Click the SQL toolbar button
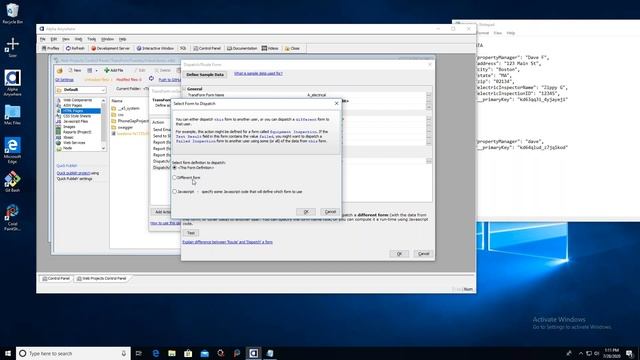The width and height of the screenshot is (640, 360). [x=183, y=48]
